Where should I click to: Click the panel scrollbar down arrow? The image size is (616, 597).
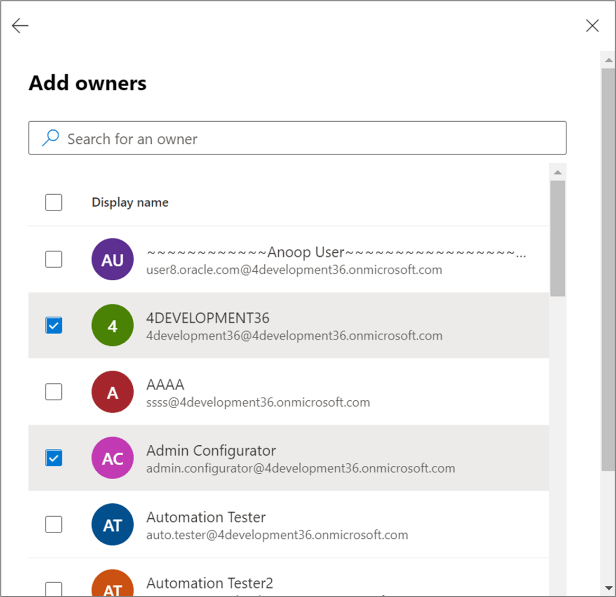(x=609, y=588)
